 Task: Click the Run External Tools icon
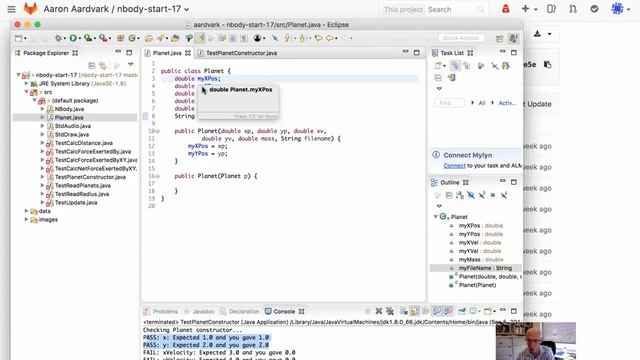(103, 38)
